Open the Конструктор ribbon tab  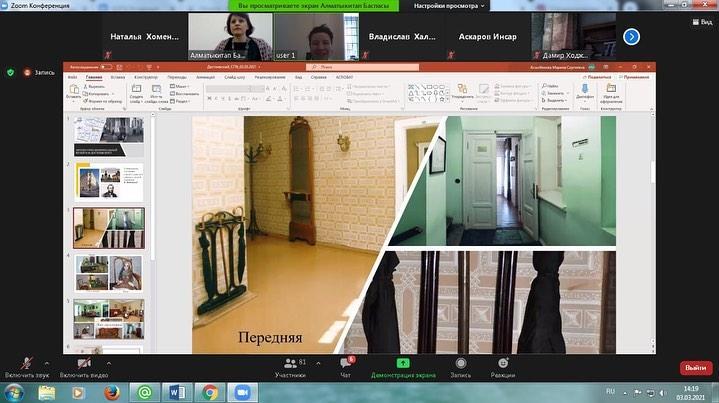pos(145,77)
